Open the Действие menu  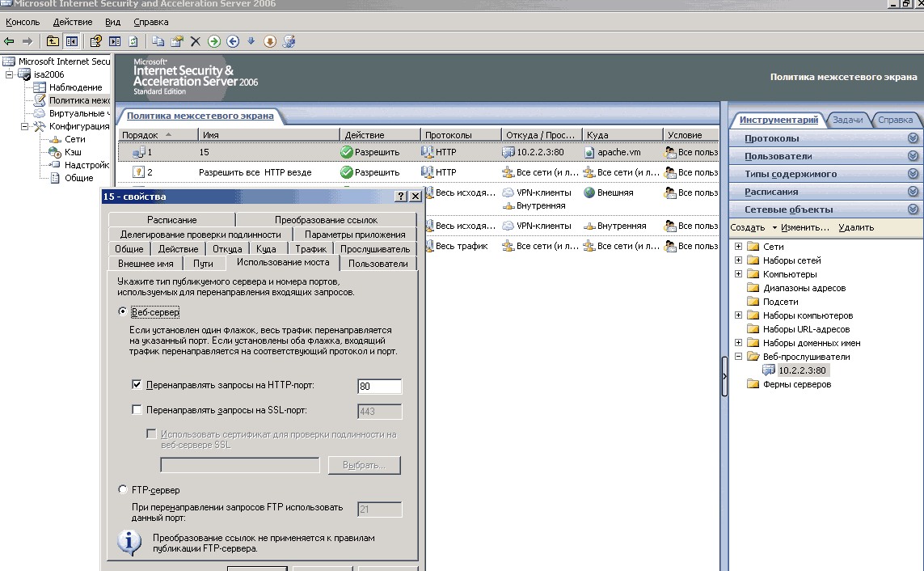click(x=73, y=22)
